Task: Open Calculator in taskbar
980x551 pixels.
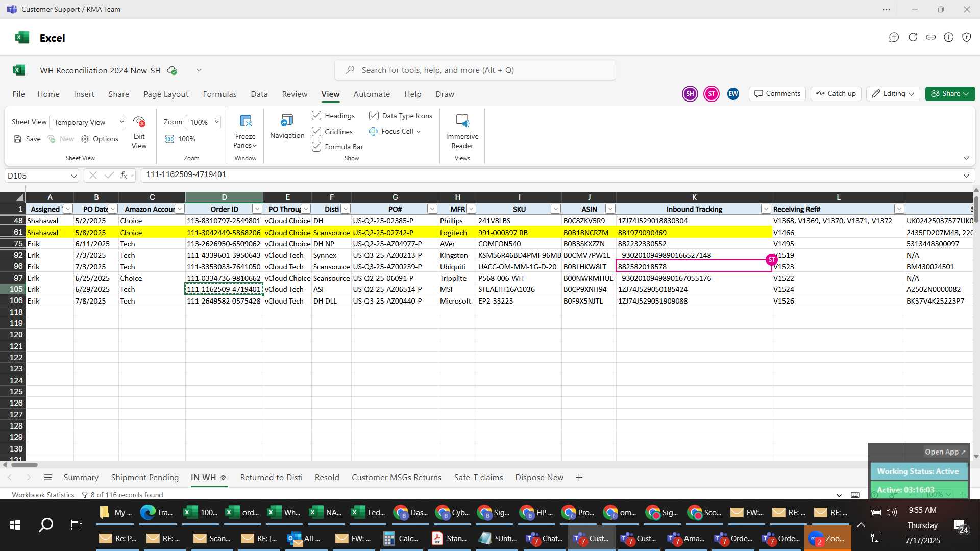Action: tap(402, 538)
